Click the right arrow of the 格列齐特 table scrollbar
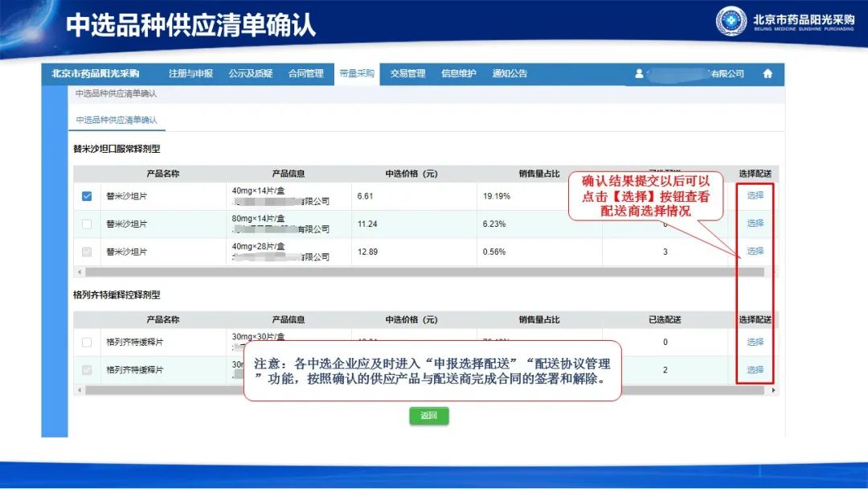The height and width of the screenshot is (489, 868). pos(773,390)
